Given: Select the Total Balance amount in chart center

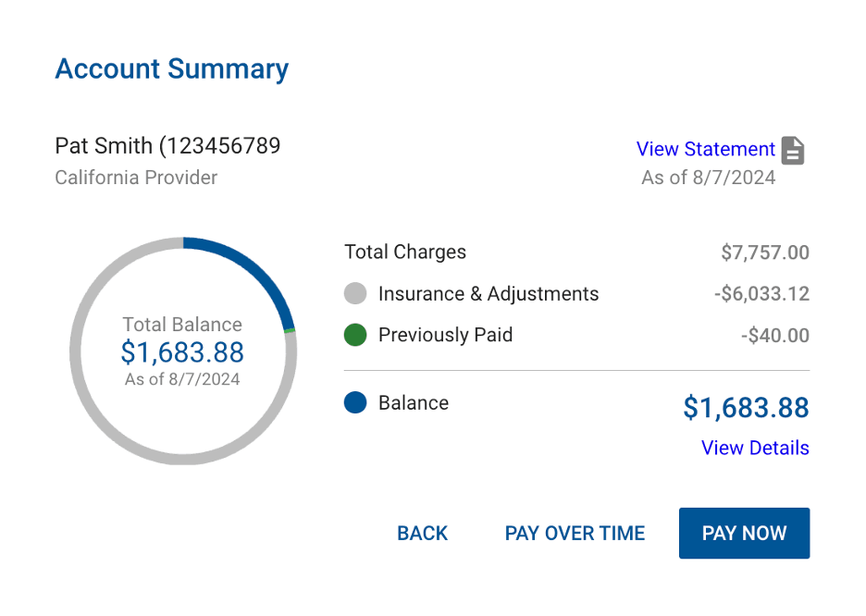Looking at the screenshot, I should click(182, 351).
